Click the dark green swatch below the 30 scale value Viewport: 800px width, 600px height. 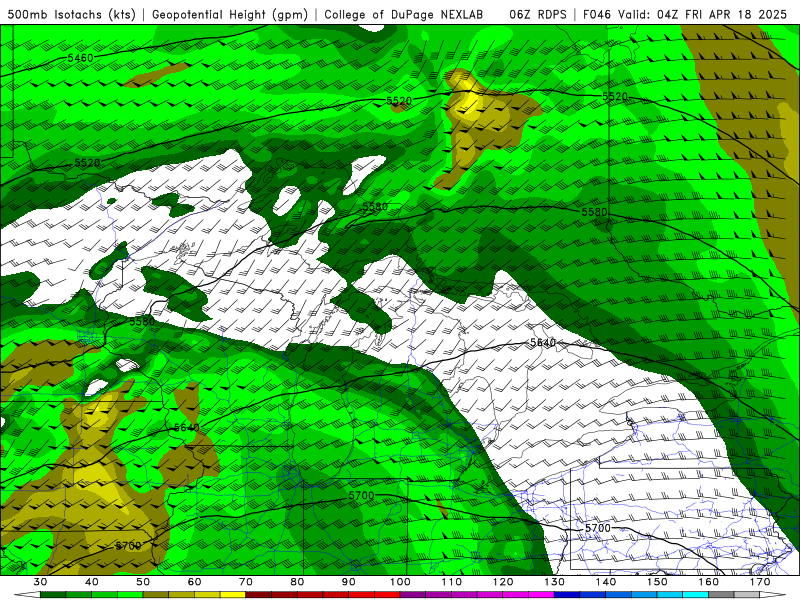click(53, 595)
